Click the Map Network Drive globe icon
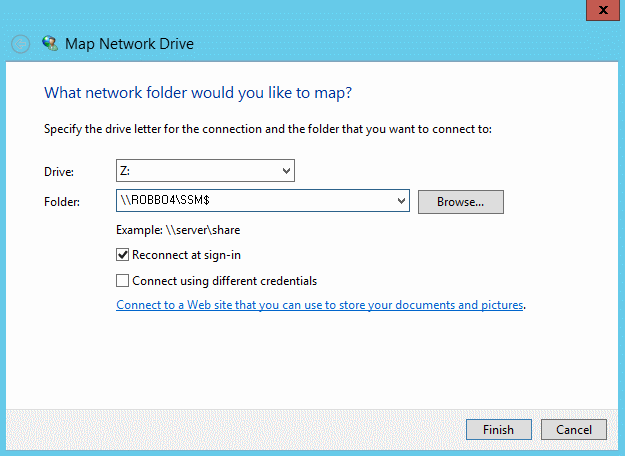The image size is (625, 456). (x=50, y=43)
